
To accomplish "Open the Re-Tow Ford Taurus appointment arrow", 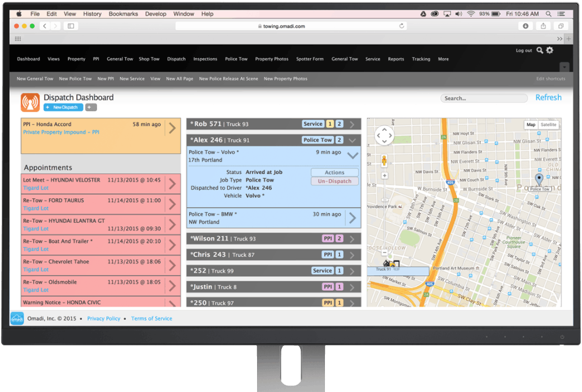I will pos(172,204).
